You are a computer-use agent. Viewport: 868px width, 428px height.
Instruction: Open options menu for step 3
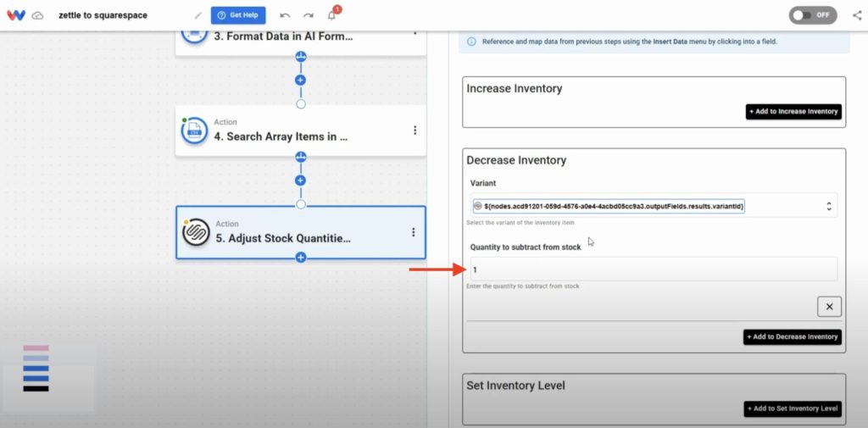click(415, 33)
